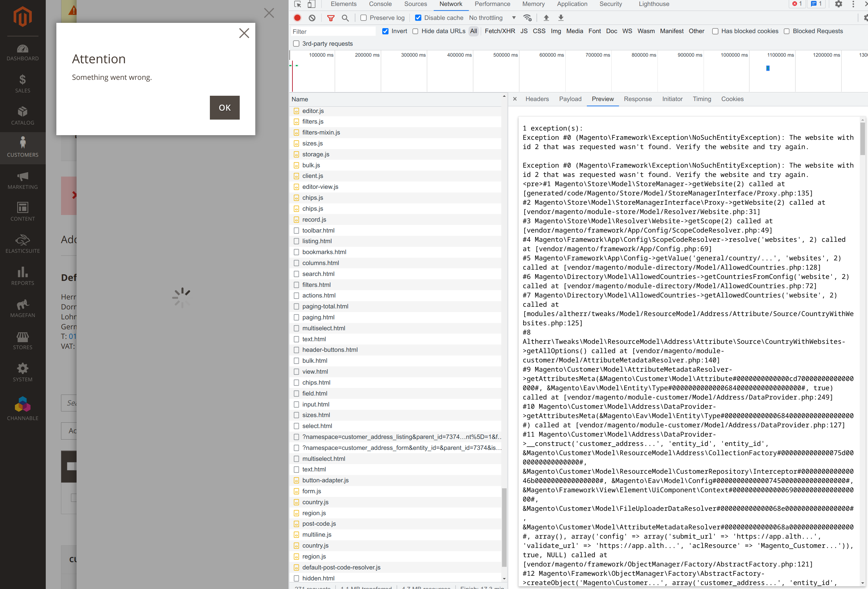Open the network panel search
The height and width of the screenshot is (589, 868).
pyautogui.click(x=345, y=18)
